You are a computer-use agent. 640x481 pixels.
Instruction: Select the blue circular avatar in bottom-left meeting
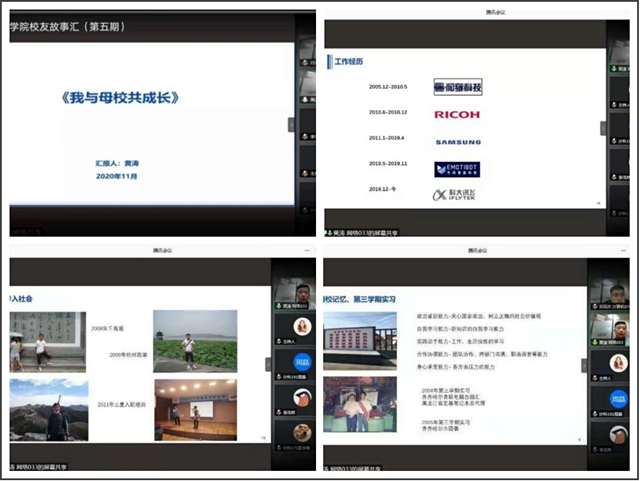(301, 362)
